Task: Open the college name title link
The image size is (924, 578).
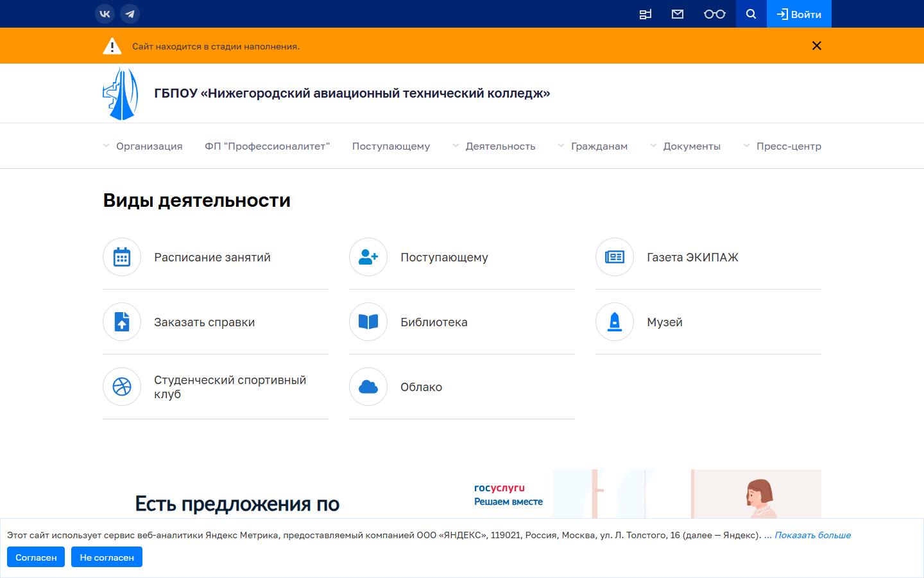Action: click(352, 93)
